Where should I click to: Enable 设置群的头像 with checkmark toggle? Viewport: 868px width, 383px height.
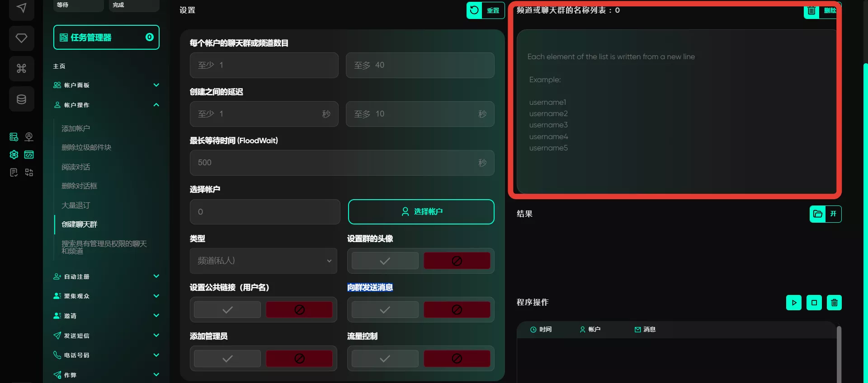(x=385, y=261)
